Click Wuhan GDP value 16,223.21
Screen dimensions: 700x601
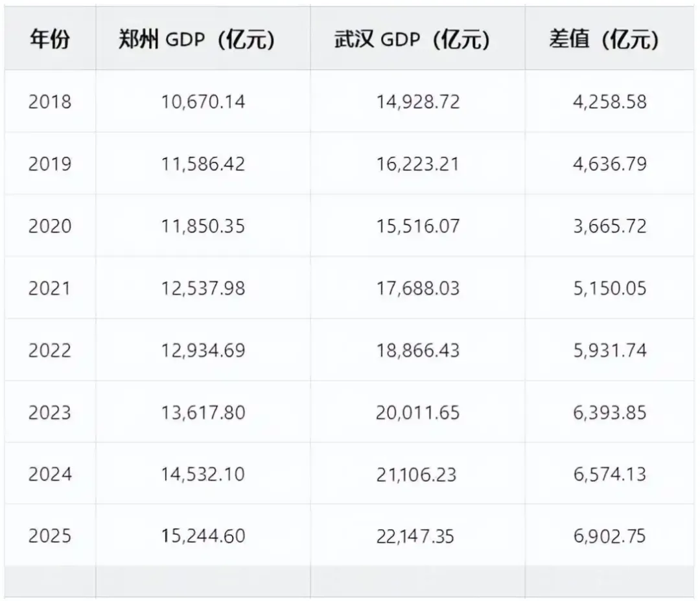click(x=418, y=164)
